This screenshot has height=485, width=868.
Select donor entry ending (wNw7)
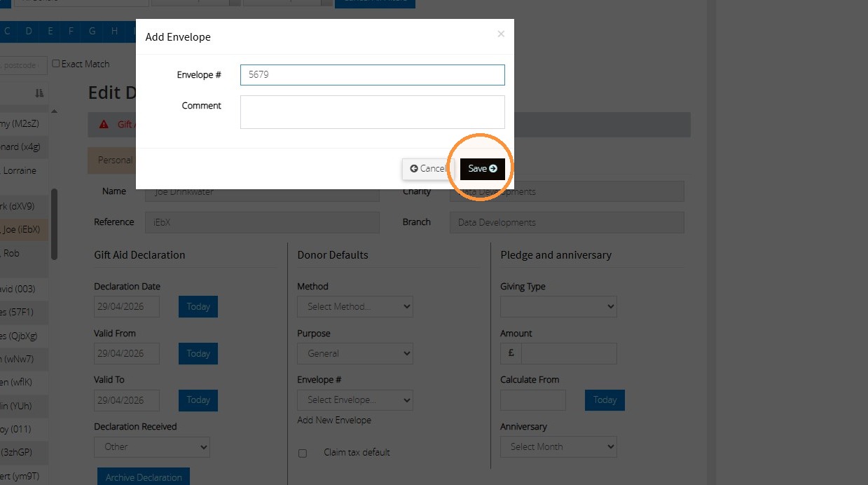click(24, 359)
